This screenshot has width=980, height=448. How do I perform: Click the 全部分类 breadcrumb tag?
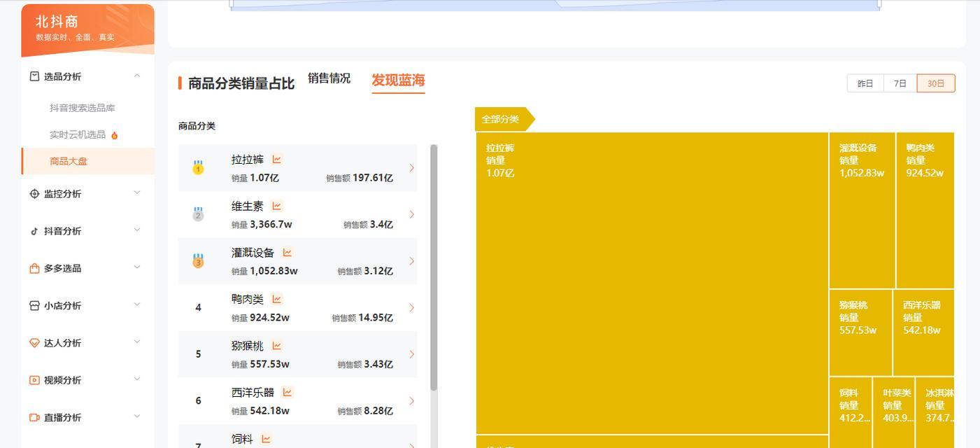coord(504,119)
